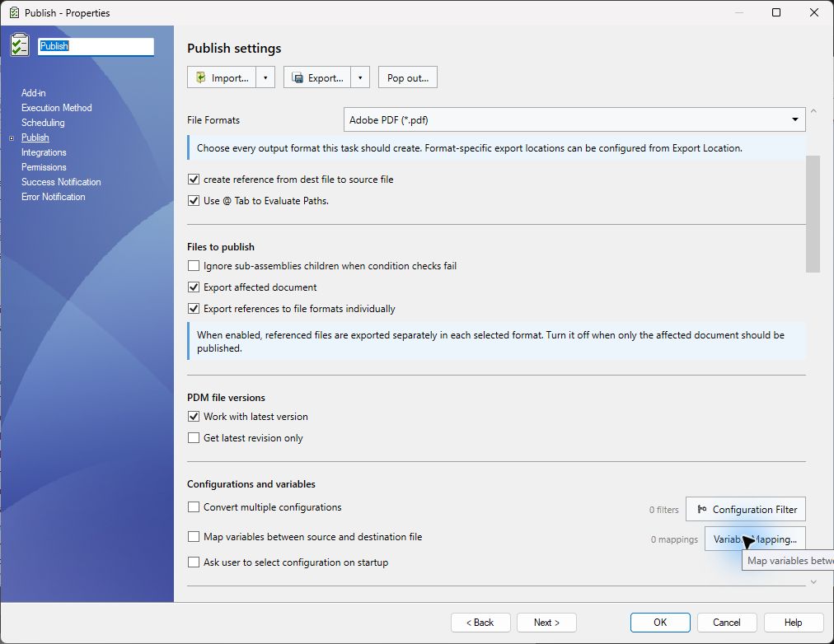Select the Scheduling page
This screenshot has height=644, width=834.
coord(43,123)
